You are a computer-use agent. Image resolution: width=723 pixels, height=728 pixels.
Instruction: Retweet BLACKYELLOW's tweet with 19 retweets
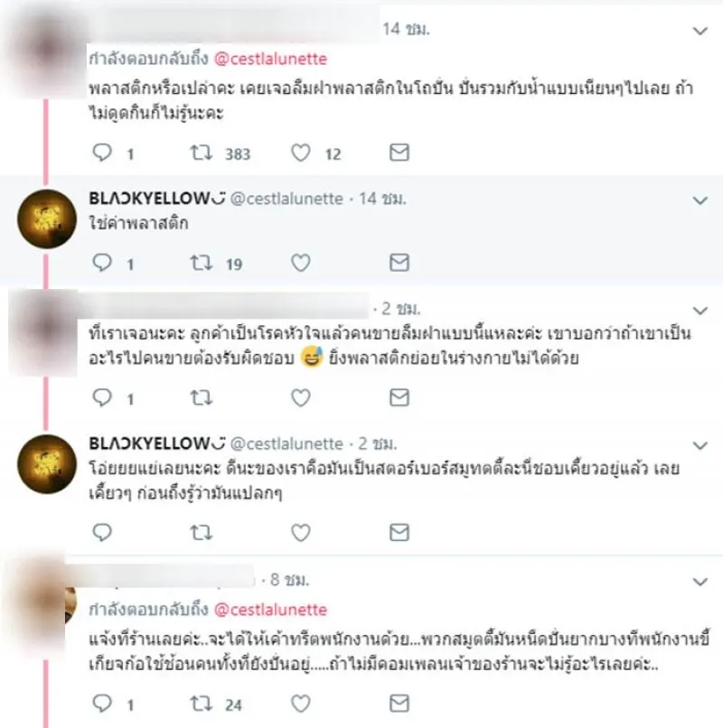(202, 263)
